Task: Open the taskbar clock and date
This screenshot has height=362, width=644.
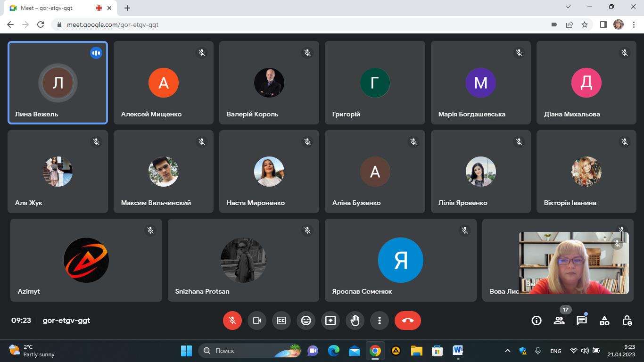Action: [x=622, y=351]
